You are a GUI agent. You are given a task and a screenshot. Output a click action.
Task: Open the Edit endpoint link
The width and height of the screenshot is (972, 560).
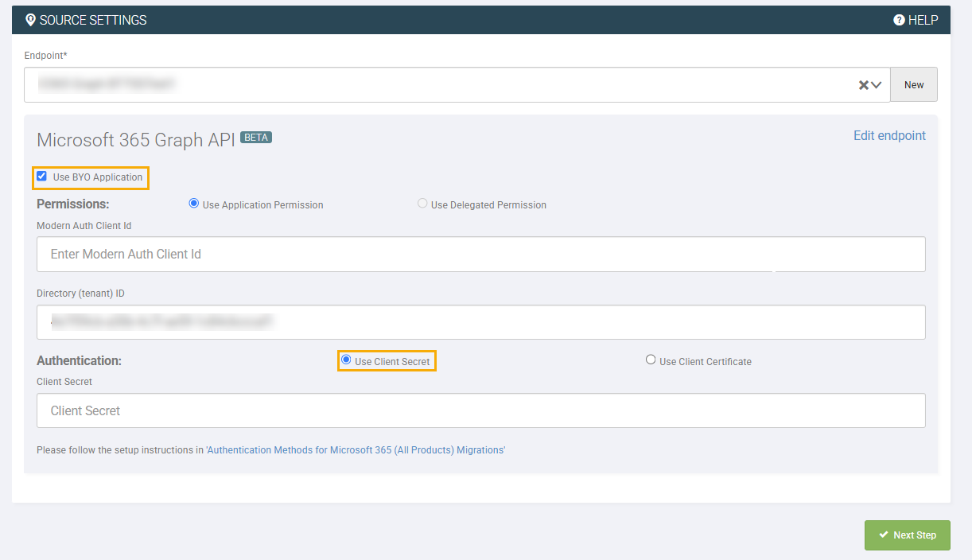coord(889,136)
